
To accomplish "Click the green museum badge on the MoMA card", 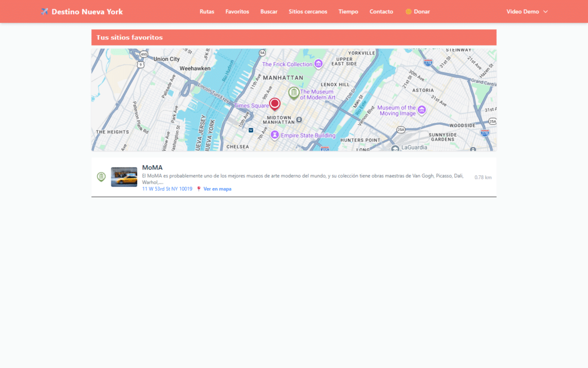I will coord(101,177).
